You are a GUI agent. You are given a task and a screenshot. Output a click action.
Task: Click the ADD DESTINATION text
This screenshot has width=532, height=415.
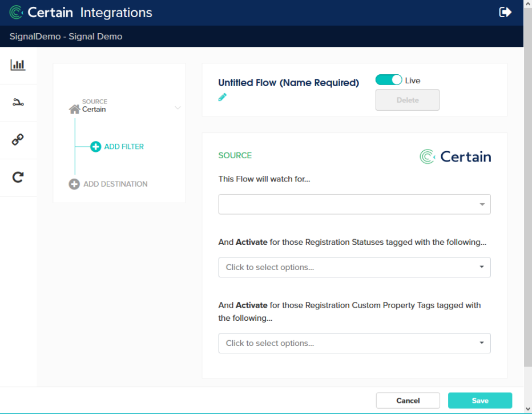pos(115,184)
